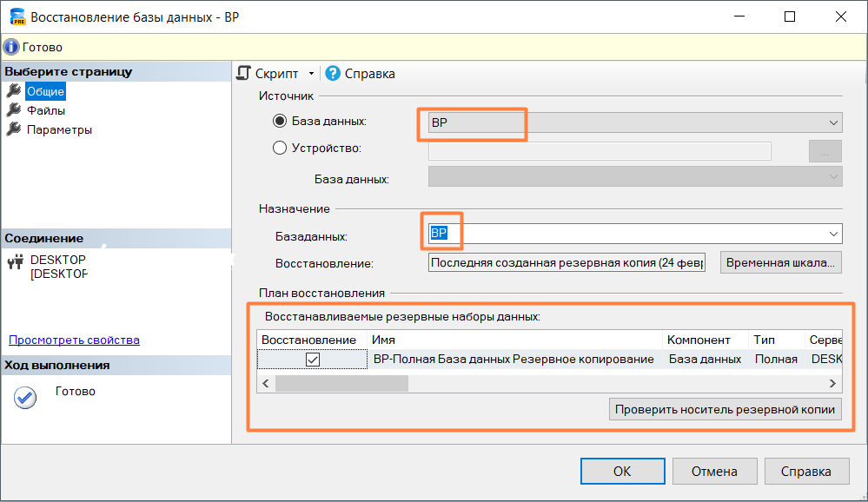Click the wrench icon next to Файлы
The width and height of the screenshot is (868, 502).
(14, 110)
